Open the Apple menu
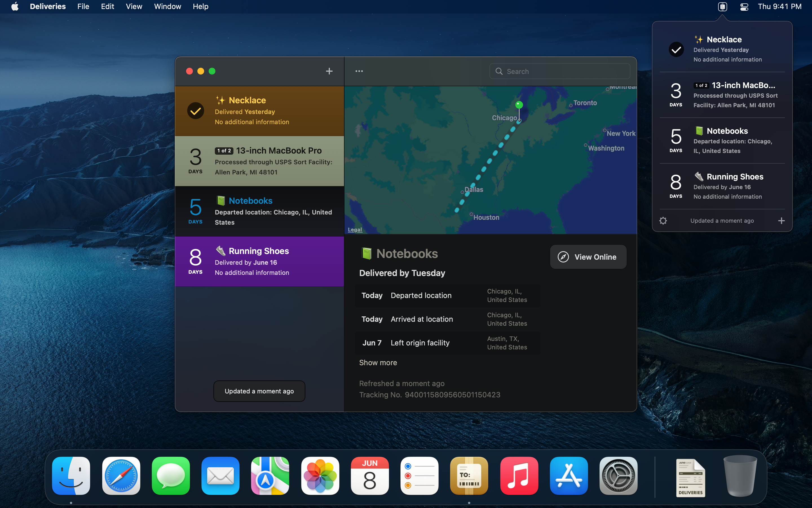Screen dimensions: 812x508 (15, 6)
